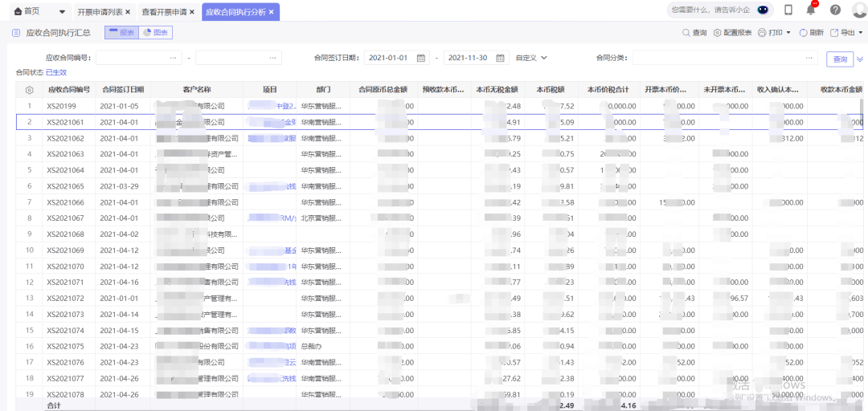This screenshot has width=868, height=411.
Task: Open lookup ellipsis in second 应收合同编号 field
Action: (272, 58)
